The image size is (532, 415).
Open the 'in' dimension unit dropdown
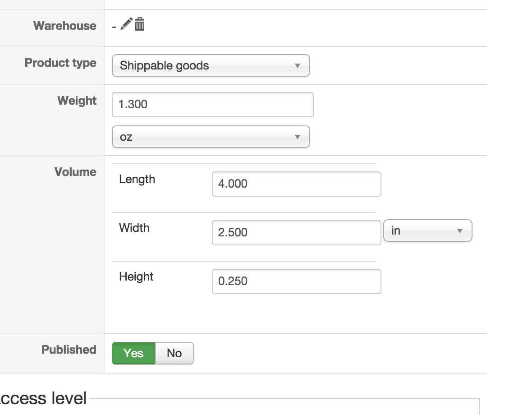[x=427, y=231]
